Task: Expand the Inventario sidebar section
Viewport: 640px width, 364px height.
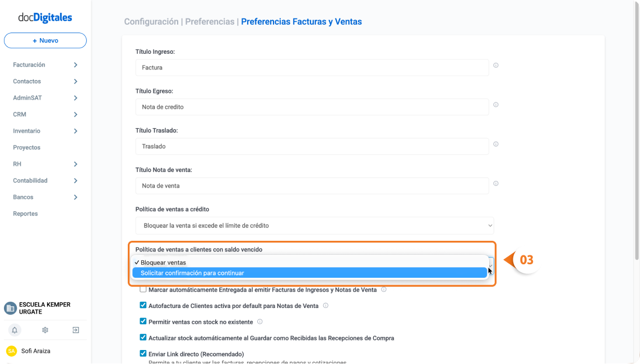Action: coord(45,131)
